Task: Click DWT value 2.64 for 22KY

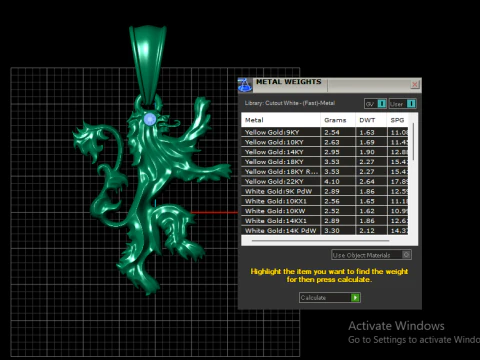Action: (367, 182)
